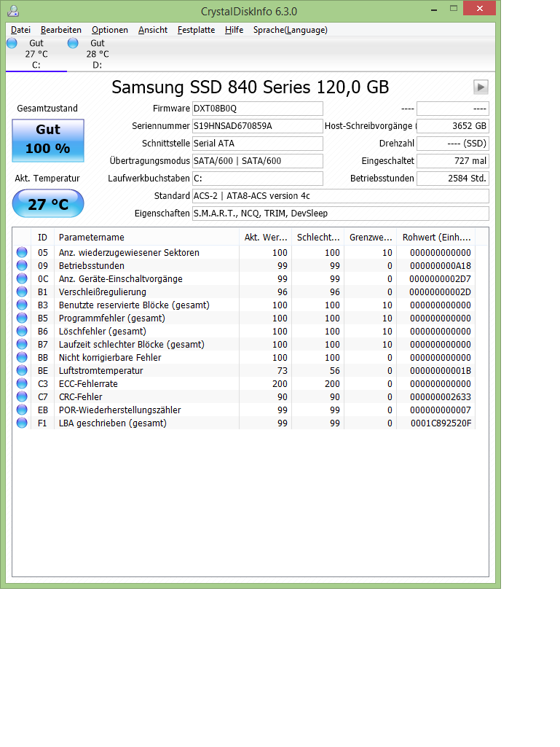Screen dimensions: 560x747
Task: Click raw value 0001C892520F
Action: coord(441,423)
